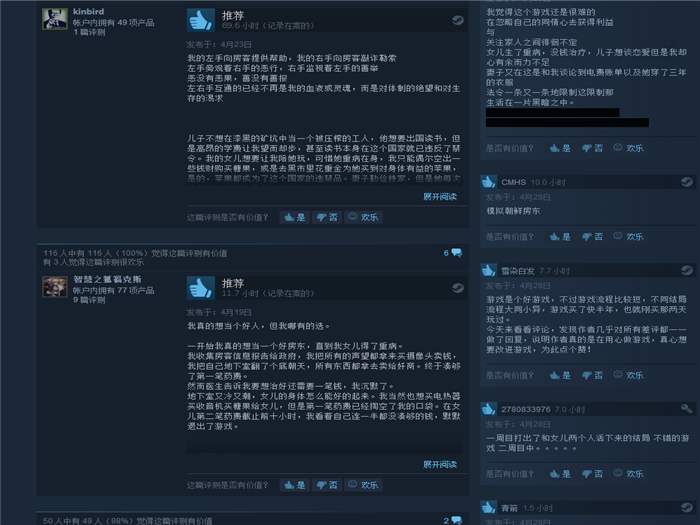Expand kinbird's review with 展开阅读
The height and width of the screenshot is (525, 700).
point(440,196)
